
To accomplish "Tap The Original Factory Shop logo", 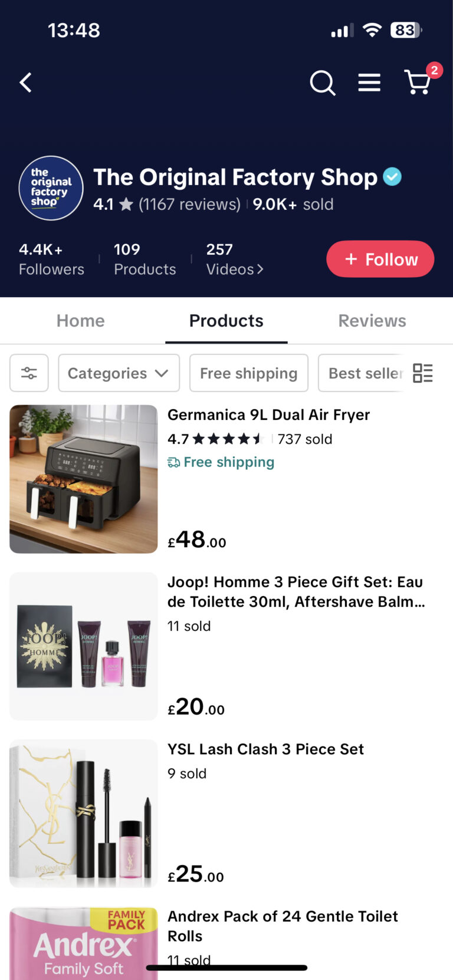I will (x=51, y=188).
